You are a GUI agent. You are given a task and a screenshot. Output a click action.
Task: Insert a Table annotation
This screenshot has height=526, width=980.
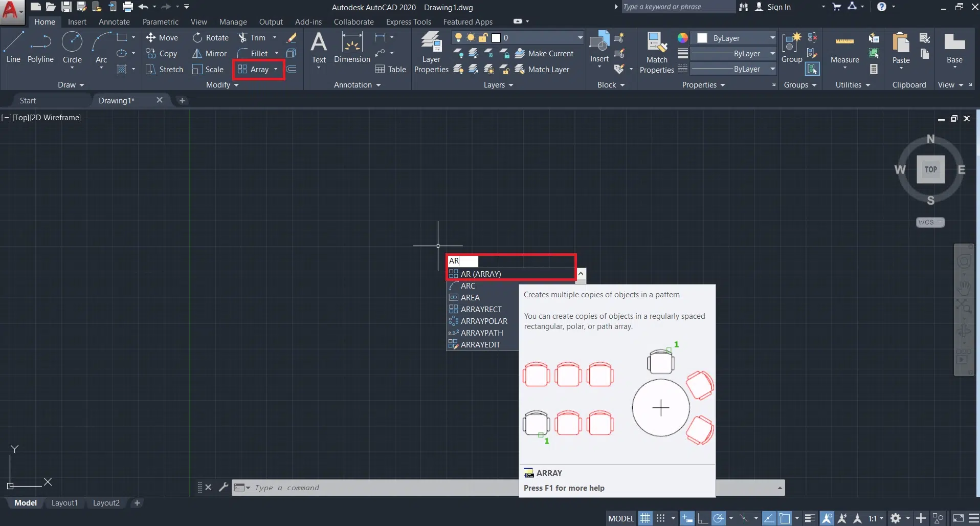point(391,70)
